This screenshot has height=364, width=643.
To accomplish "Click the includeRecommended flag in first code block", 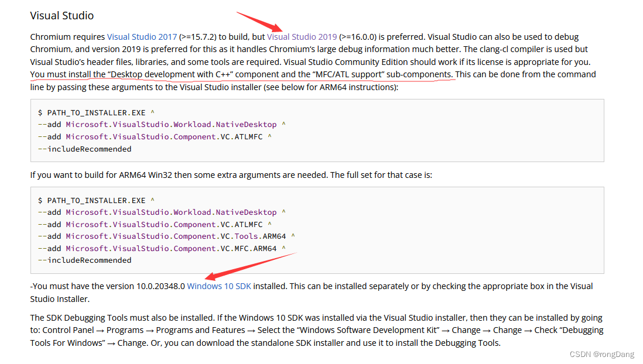I will click(83, 149).
